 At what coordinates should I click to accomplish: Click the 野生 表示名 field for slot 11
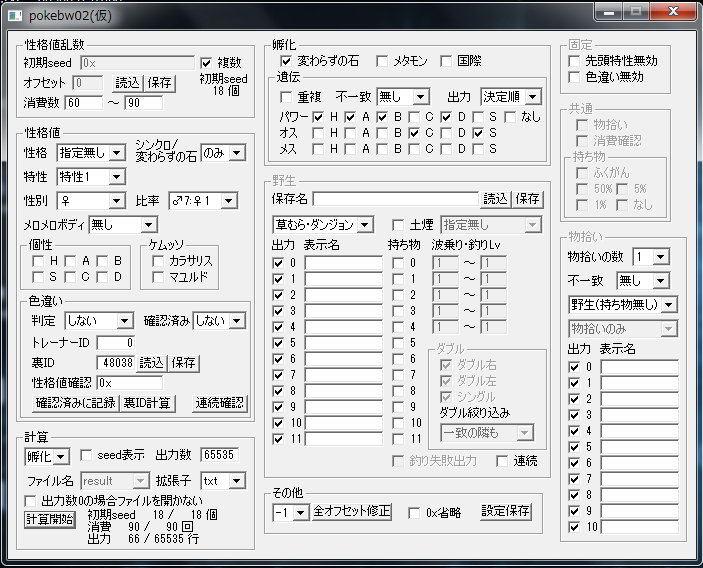pos(343,439)
